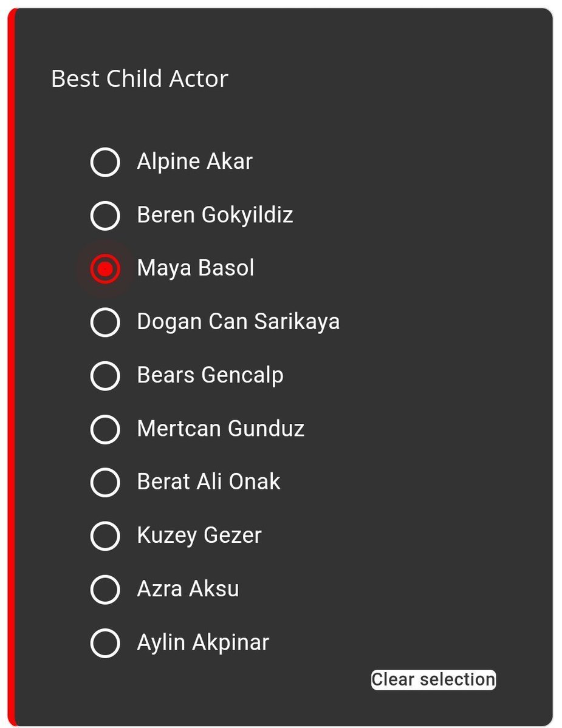Click the Aylin Akpinar name label
The width and height of the screenshot is (562, 728).
(203, 642)
